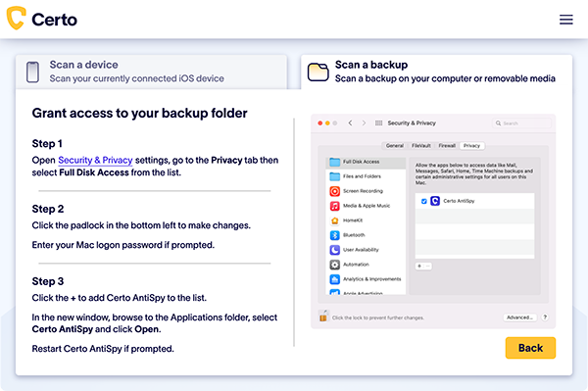Select the Privacy tab in preview
Image resolution: width=588 pixels, height=391 pixels.
(471, 146)
